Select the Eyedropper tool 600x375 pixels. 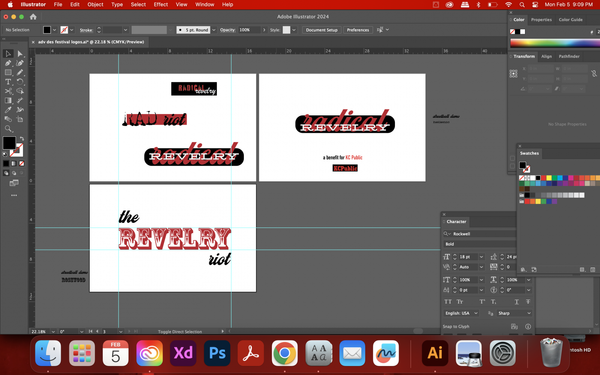tap(8, 110)
